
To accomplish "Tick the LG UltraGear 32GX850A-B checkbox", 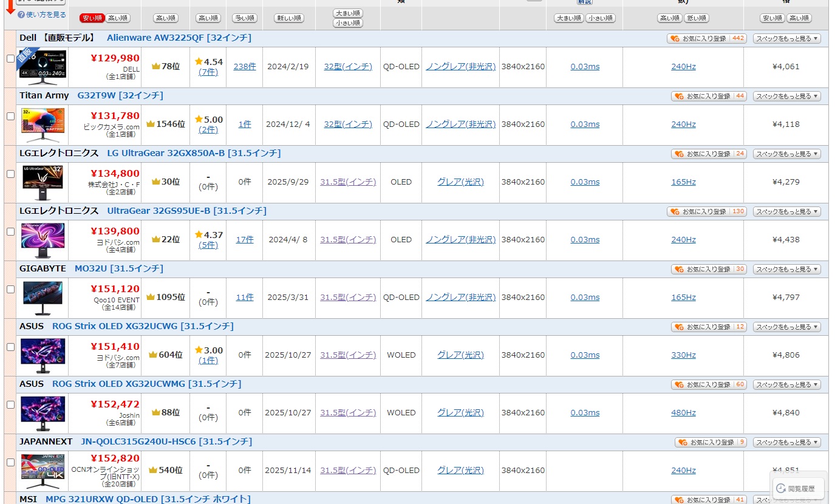I will click(x=10, y=174).
